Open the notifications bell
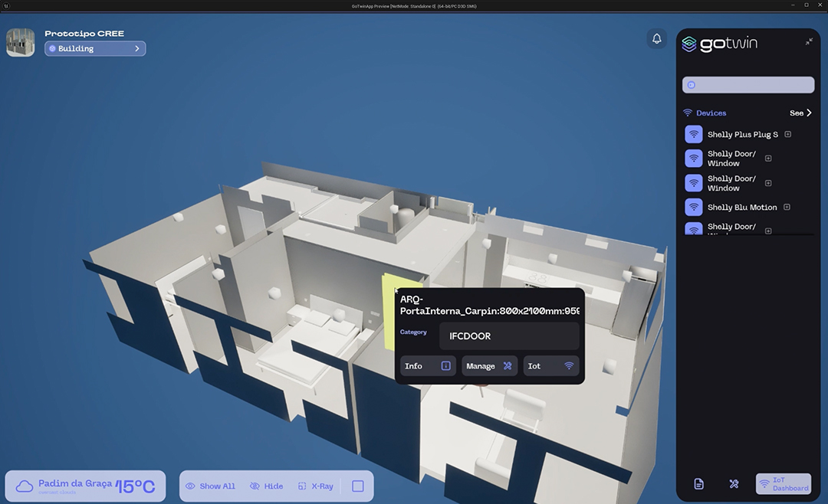The image size is (828, 504). pyautogui.click(x=656, y=38)
